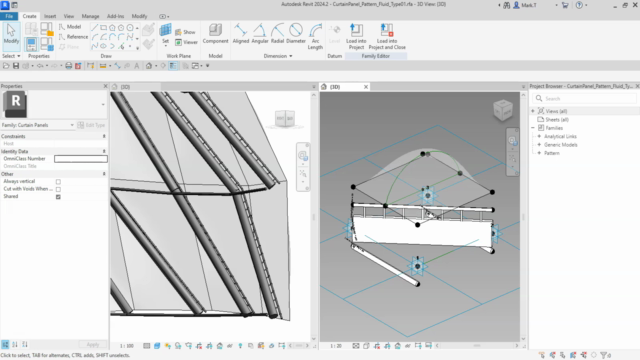The height and width of the screenshot is (360, 640).
Task: Select the Diameter dimension tool
Action: (296, 34)
